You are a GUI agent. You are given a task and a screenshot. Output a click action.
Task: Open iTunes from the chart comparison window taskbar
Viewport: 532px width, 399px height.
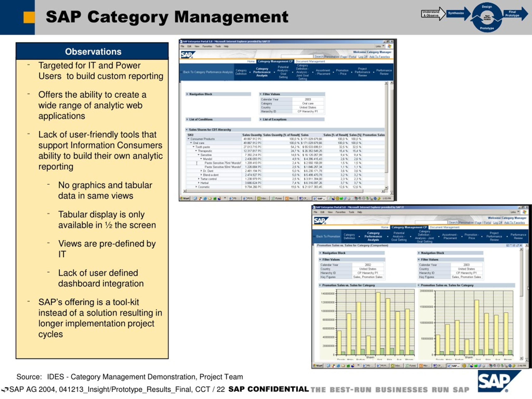coord(411,366)
